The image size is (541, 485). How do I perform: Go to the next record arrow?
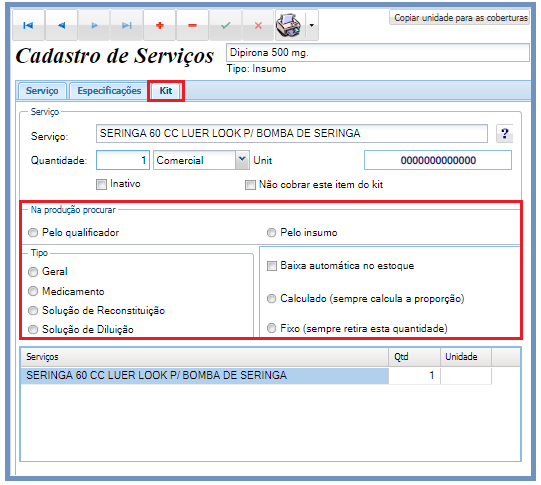94,25
